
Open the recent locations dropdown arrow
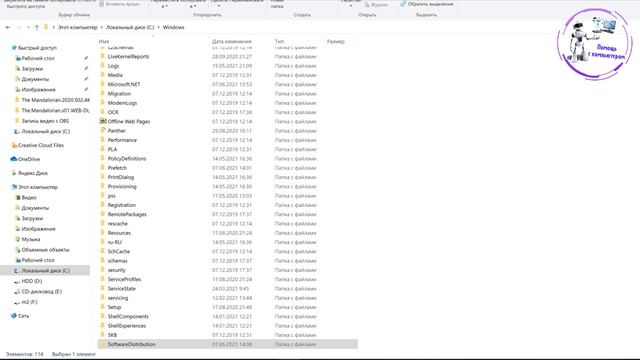click(28, 27)
